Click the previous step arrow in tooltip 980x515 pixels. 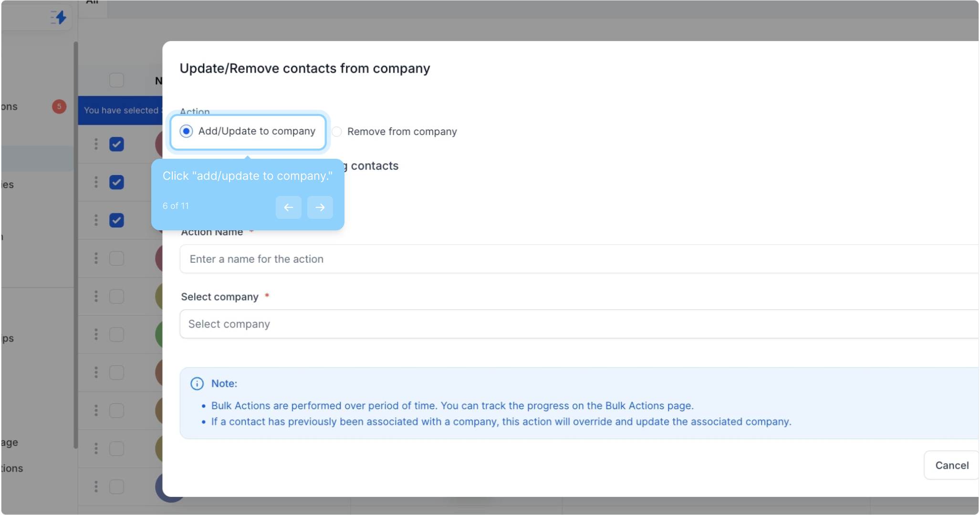pos(288,207)
